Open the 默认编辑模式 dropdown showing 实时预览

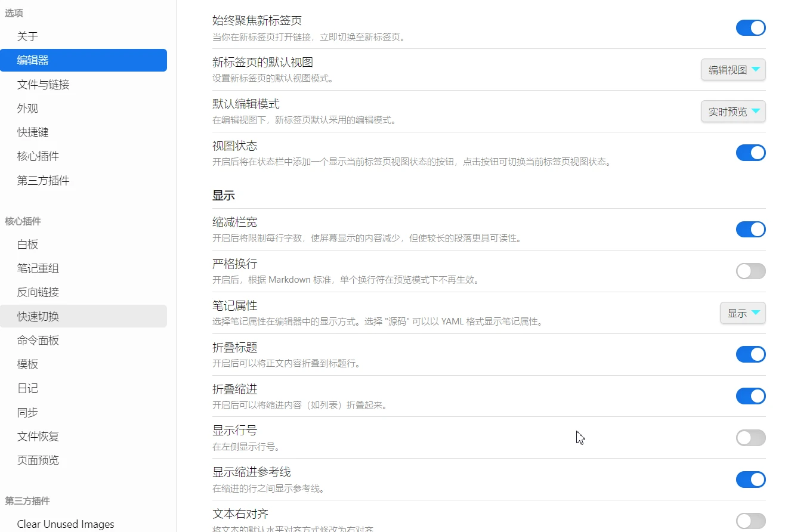coord(733,112)
